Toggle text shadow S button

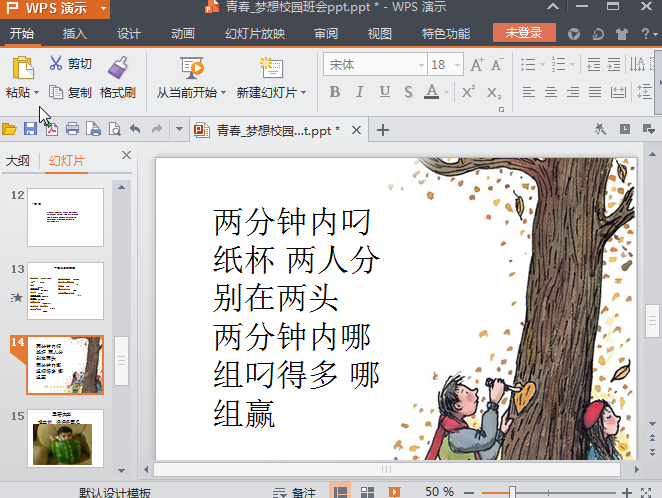tap(408, 92)
